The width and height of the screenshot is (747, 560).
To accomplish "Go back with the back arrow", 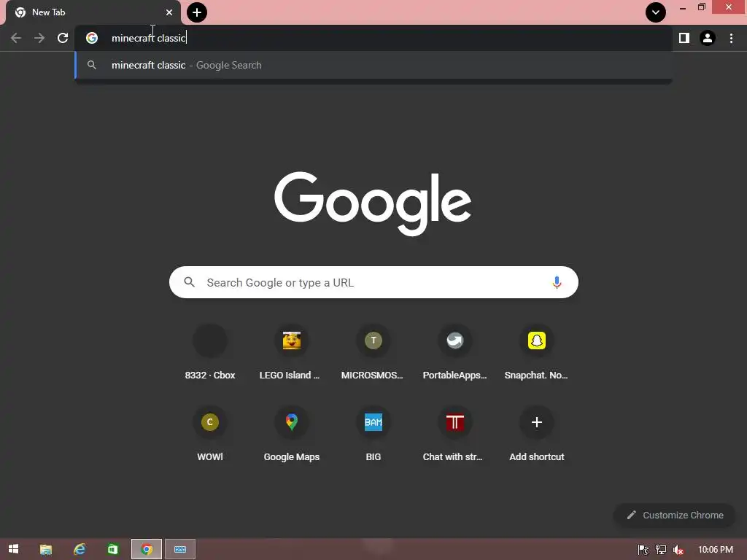I will tap(16, 38).
